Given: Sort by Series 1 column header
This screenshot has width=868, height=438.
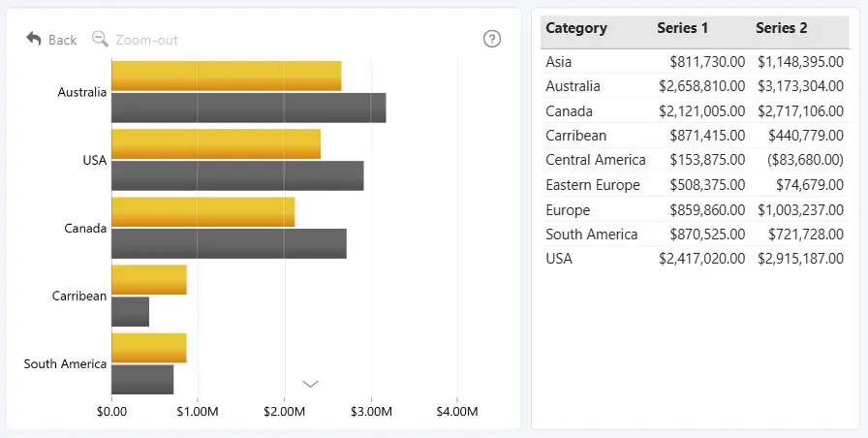Looking at the screenshot, I should [683, 28].
